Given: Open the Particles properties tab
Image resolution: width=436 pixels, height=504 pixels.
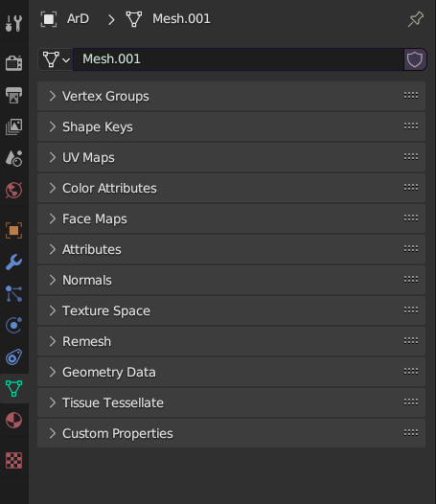Looking at the screenshot, I should 13,294.
